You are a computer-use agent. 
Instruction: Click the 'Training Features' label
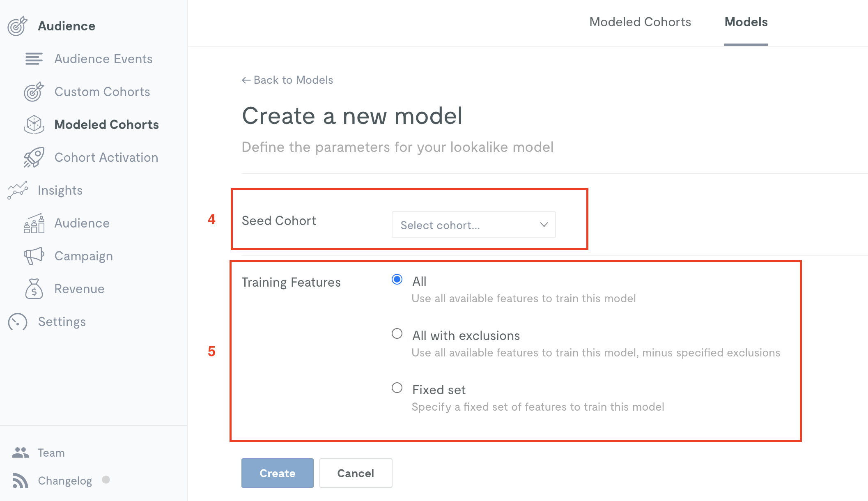(291, 282)
